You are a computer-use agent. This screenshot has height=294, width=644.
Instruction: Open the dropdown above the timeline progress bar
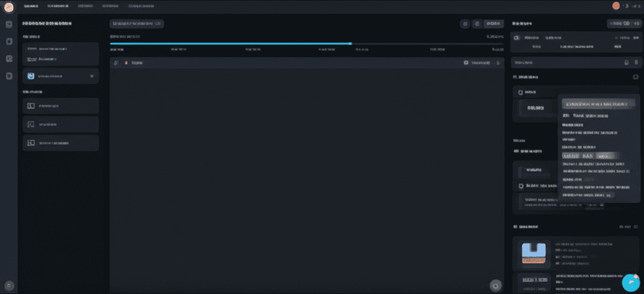(136, 24)
